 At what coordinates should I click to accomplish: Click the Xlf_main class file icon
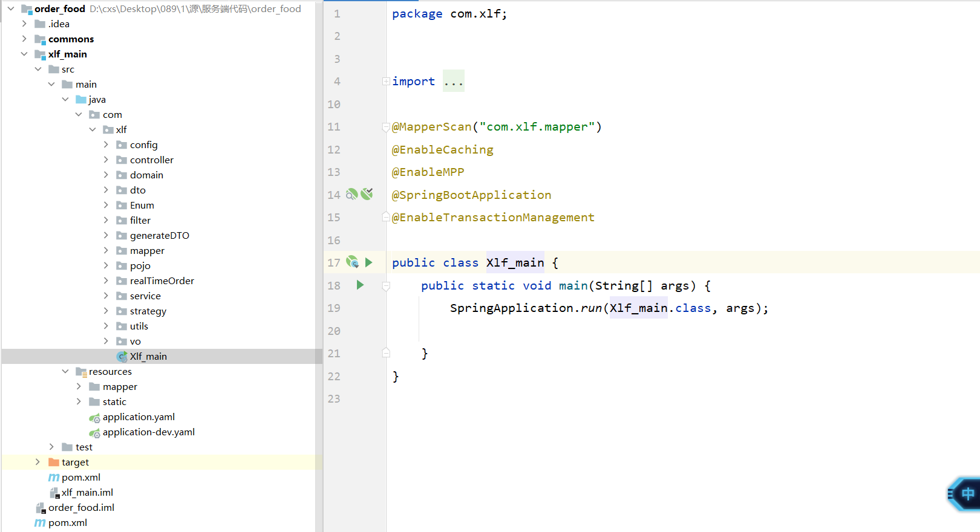[x=122, y=357]
